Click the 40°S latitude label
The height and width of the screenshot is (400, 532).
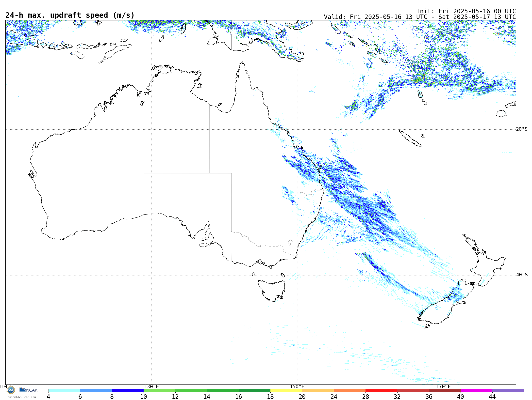click(x=522, y=275)
